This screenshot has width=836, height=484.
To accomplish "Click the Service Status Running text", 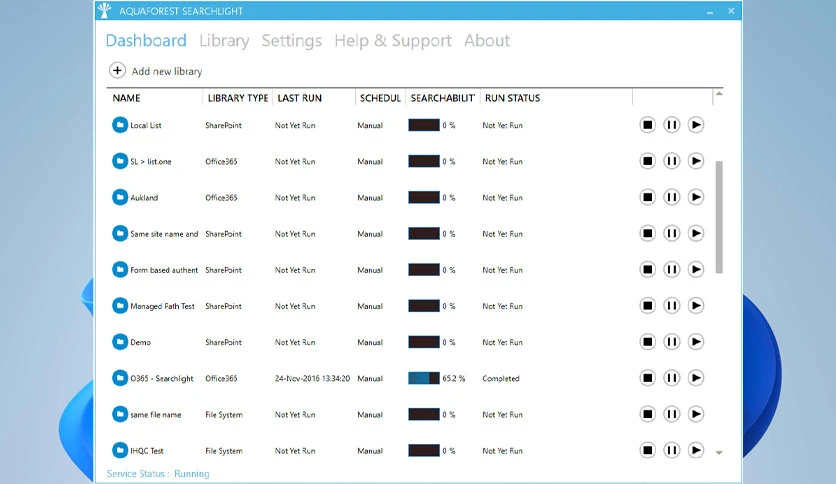I will 158,473.
